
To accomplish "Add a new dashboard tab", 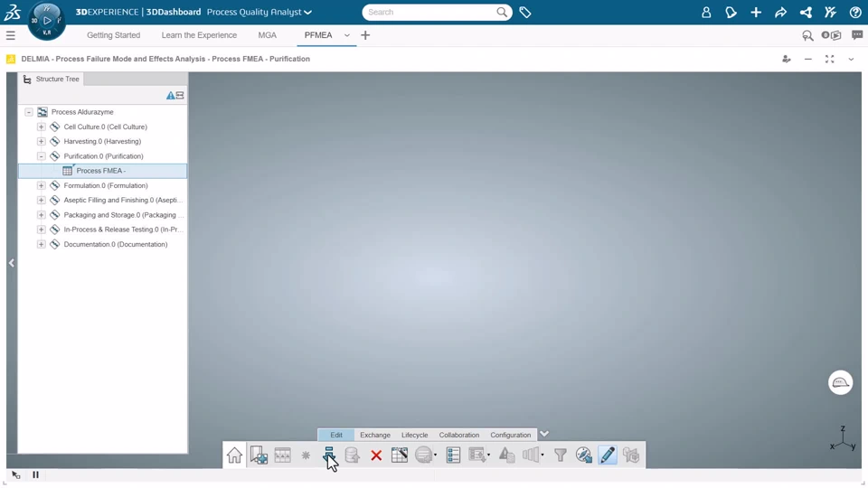I will (365, 35).
